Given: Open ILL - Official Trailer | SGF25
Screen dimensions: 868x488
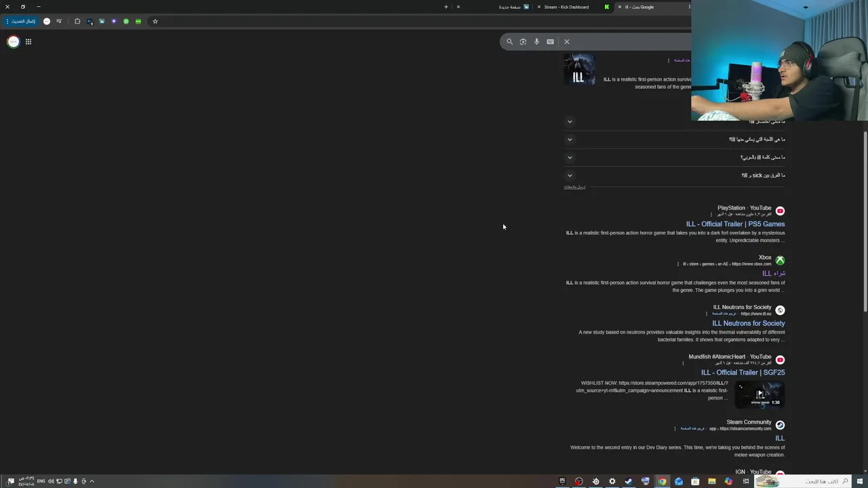Looking at the screenshot, I should tap(743, 372).
